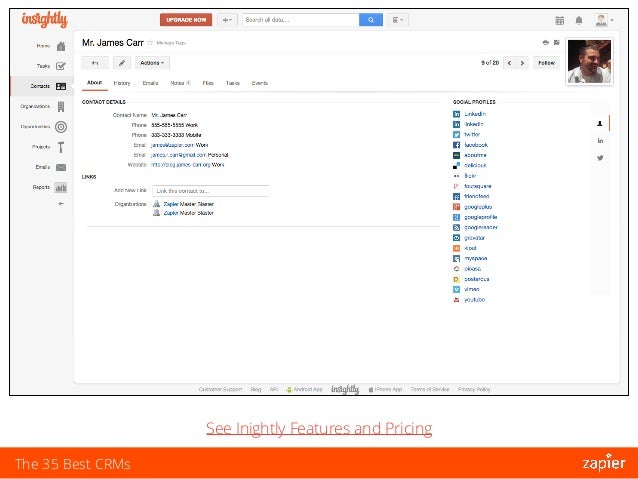
Task: Collapse the sidebar with the arrow
Action: point(61,203)
